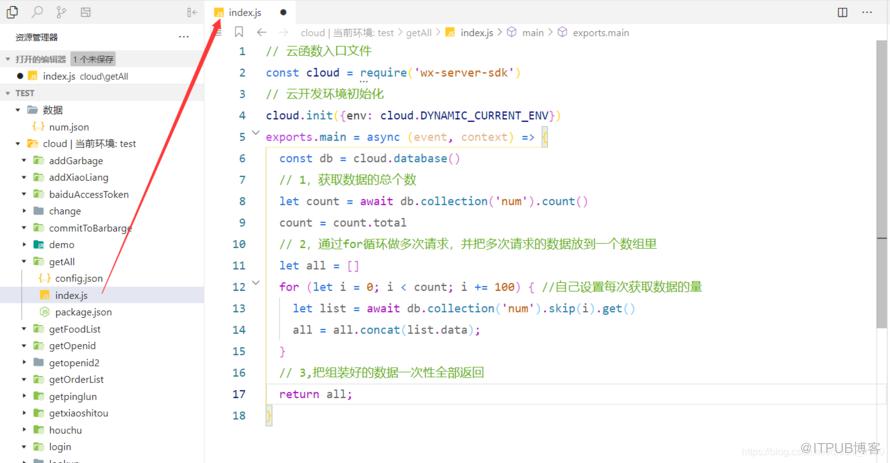This screenshot has height=463, width=890.
Task: Open the Search panel icon
Action: point(37,12)
